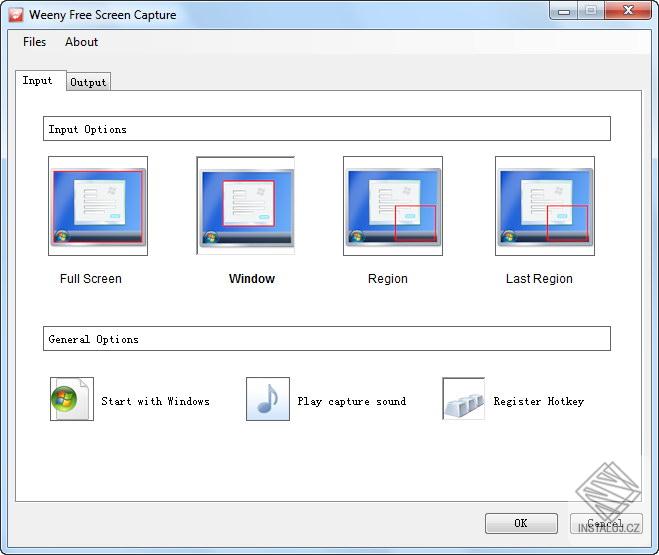The image size is (659, 555).
Task: Click the Play capture sound text
Action: [352, 401]
